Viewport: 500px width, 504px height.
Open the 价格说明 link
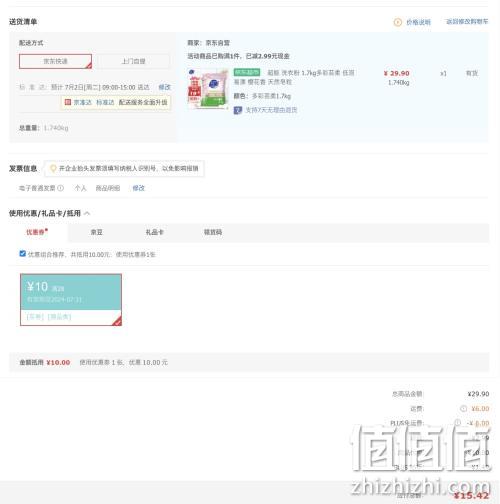pos(418,22)
